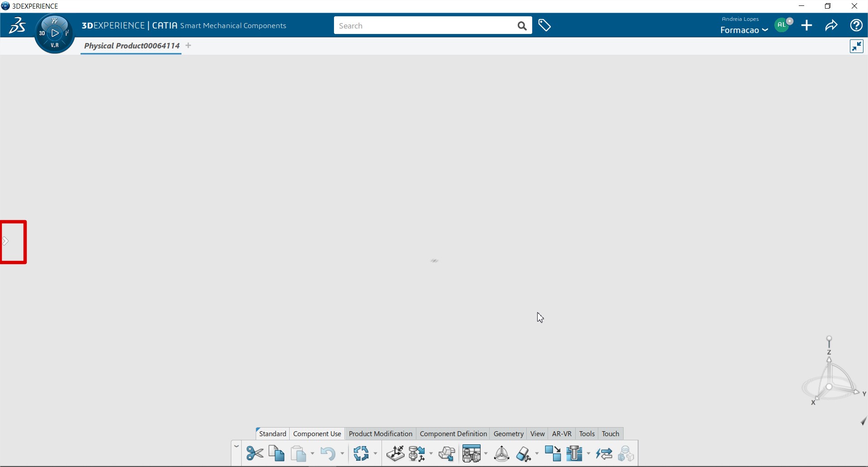Open the Component Definition tab
The image size is (868, 467).
tap(453, 434)
